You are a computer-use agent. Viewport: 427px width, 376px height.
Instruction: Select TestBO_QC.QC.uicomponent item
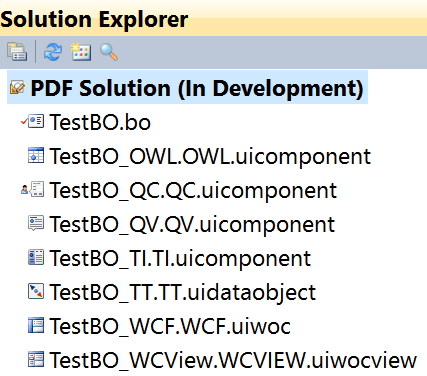[x=193, y=190]
